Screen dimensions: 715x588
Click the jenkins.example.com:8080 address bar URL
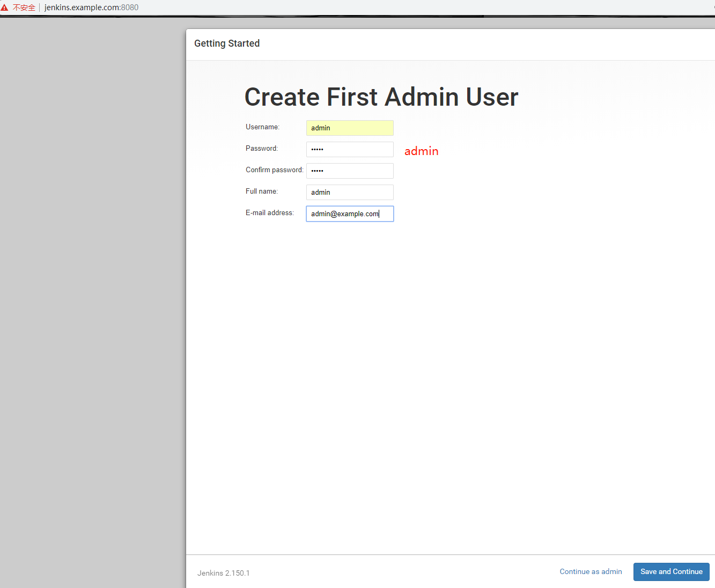91,8
